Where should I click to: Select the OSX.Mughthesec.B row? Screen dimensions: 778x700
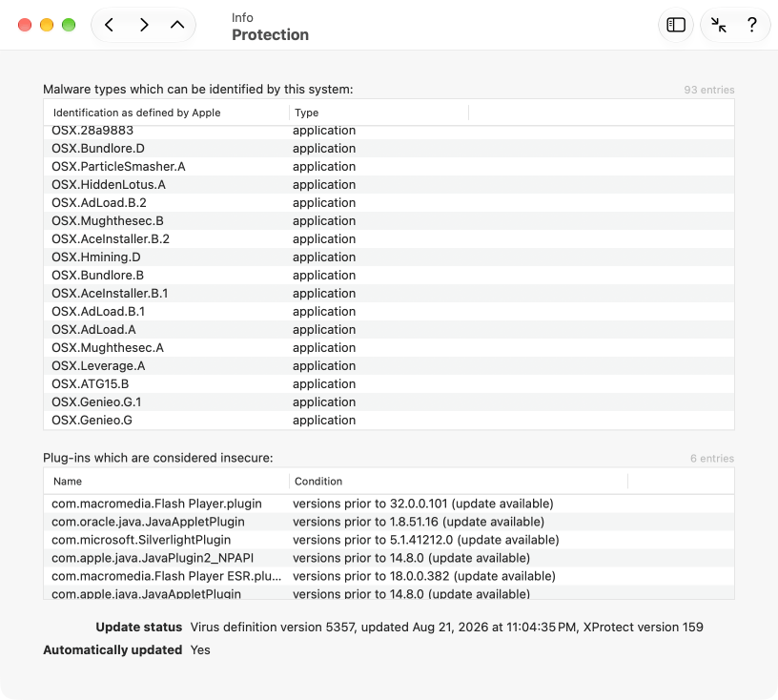click(x=389, y=221)
